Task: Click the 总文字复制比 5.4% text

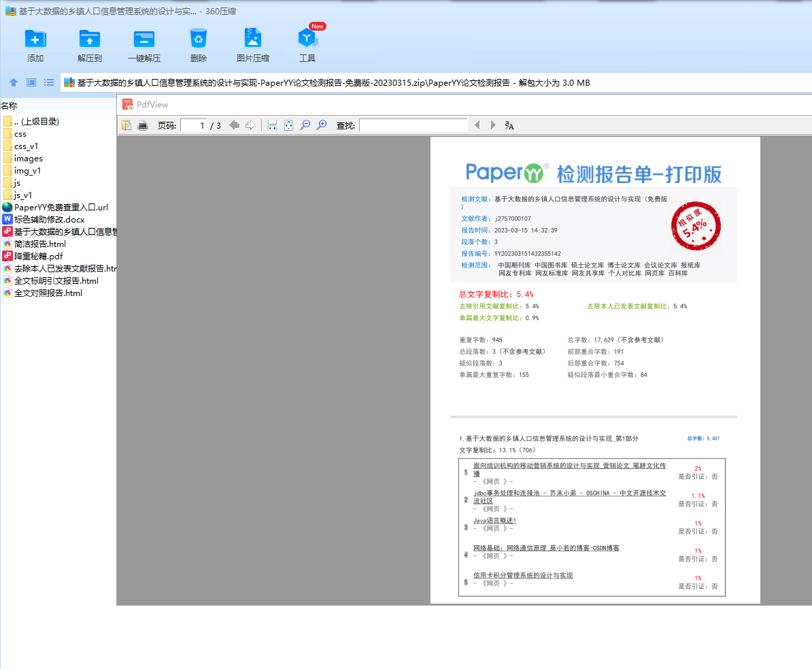Action: click(x=496, y=294)
